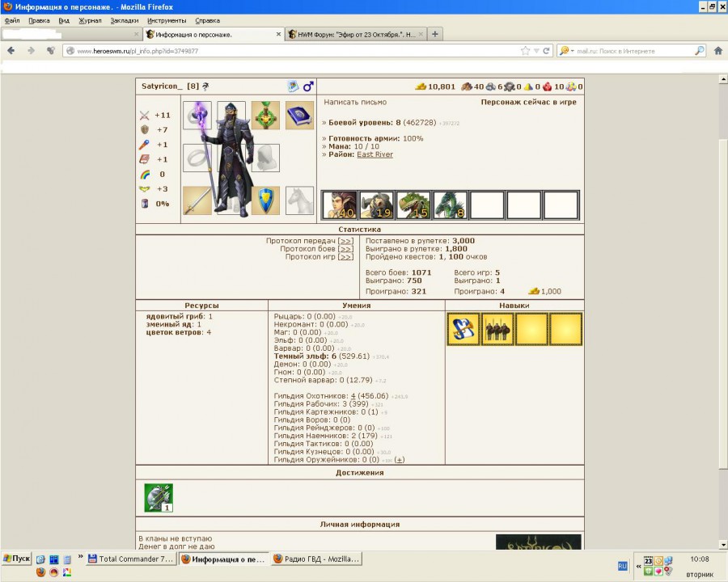Click the gold coins icon next to 10,801
728x582 pixels.
point(421,86)
